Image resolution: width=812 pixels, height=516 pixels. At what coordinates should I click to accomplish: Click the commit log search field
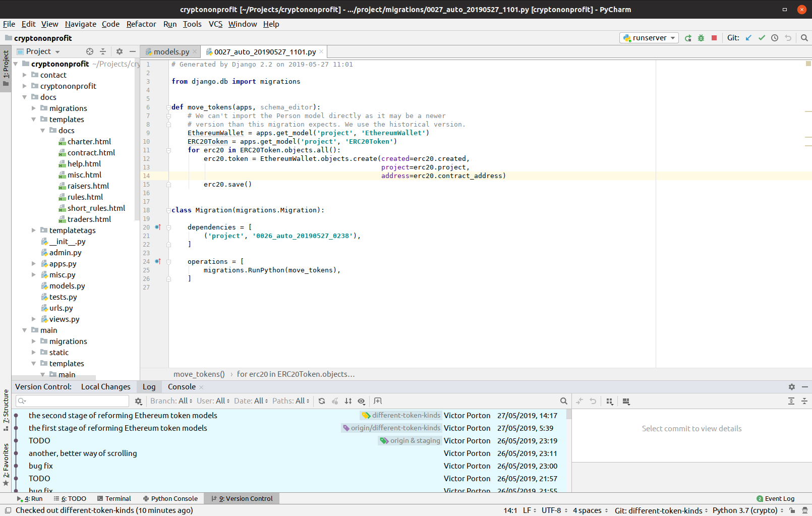(x=76, y=401)
